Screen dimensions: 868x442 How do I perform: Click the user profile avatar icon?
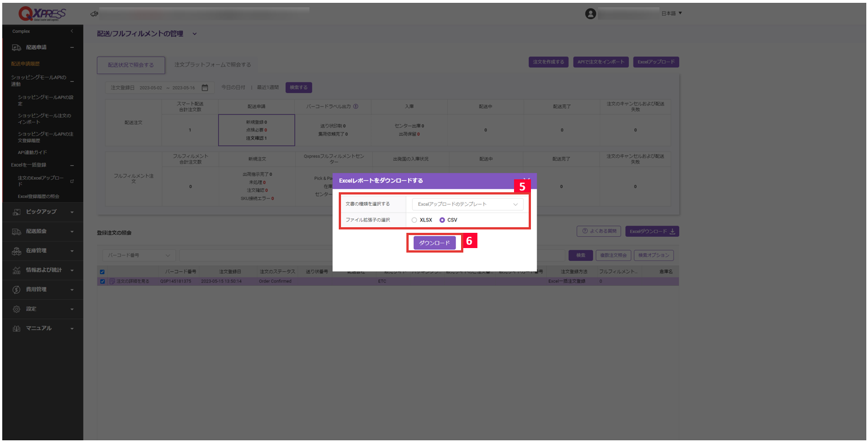(x=590, y=14)
